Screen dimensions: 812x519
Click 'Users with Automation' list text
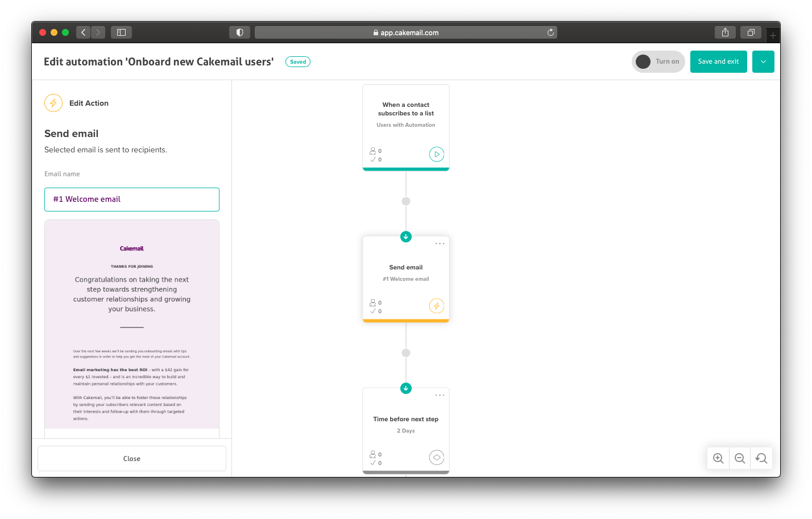tap(406, 125)
